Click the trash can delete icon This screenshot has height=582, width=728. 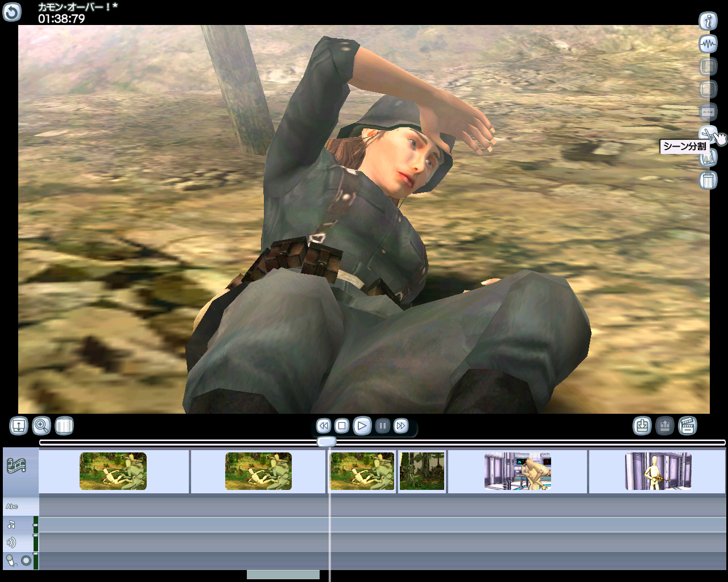tap(708, 180)
